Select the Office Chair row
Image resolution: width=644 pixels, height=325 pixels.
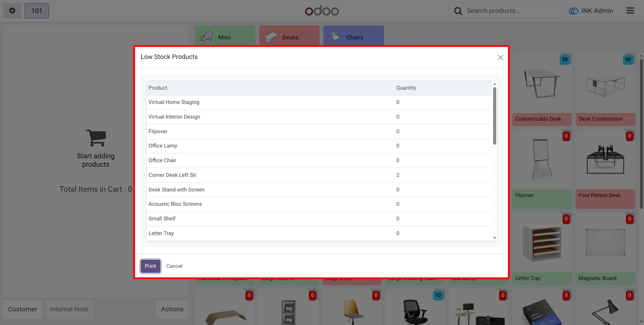point(319,160)
